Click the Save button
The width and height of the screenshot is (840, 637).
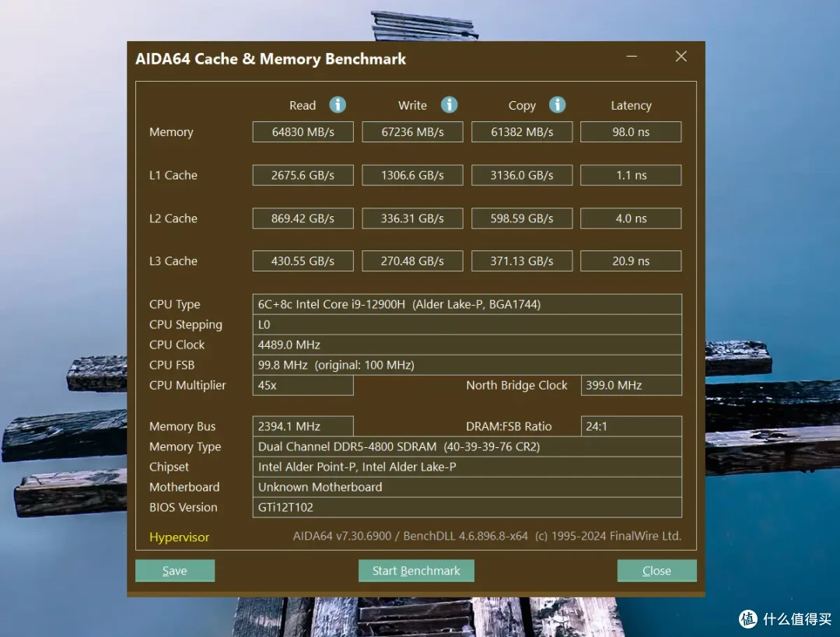[x=175, y=571]
